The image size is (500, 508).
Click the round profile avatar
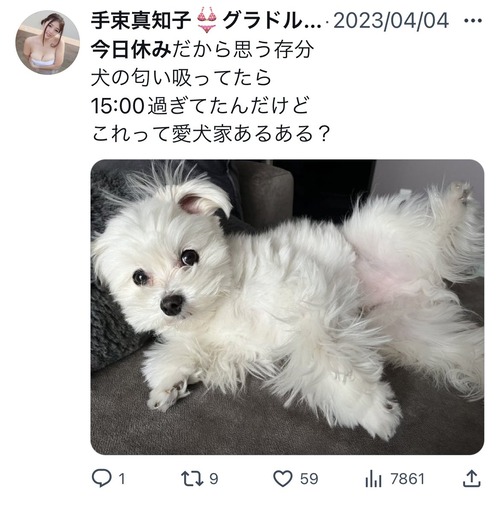pos(48,42)
